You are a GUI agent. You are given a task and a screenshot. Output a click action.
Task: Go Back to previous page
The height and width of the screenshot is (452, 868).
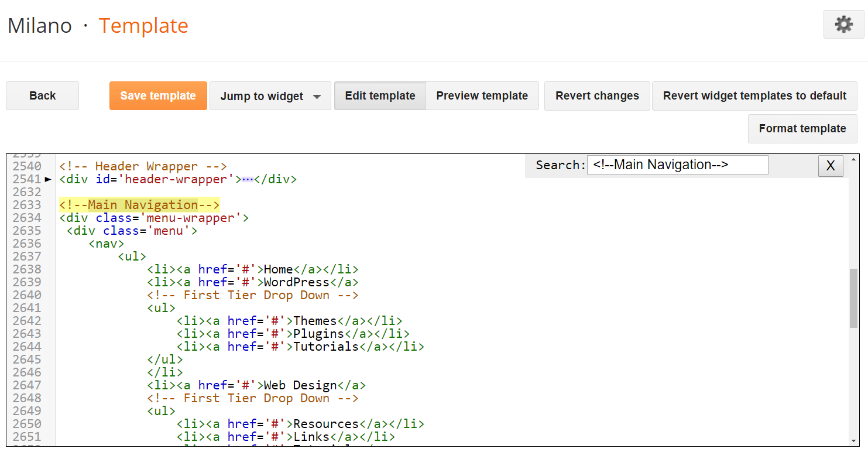[42, 96]
